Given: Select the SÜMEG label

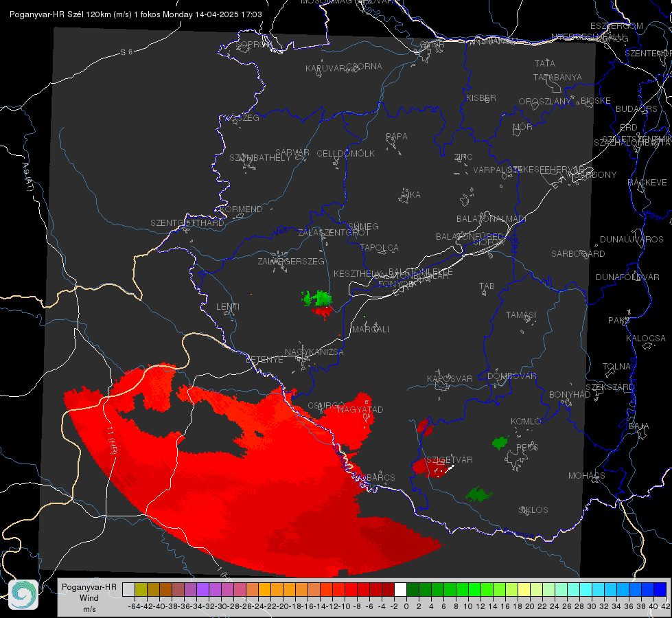Looking at the screenshot, I should coord(363,226).
